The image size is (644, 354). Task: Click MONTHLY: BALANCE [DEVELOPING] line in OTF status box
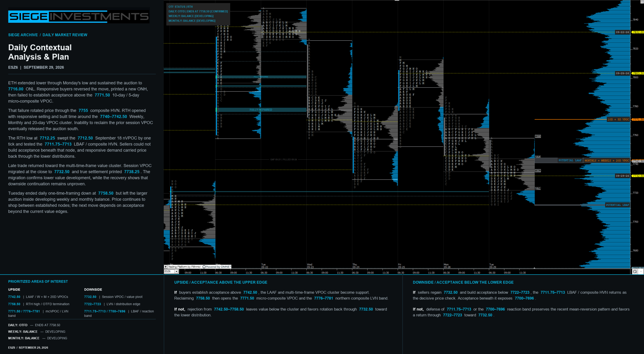pyautogui.click(x=192, y=21)
